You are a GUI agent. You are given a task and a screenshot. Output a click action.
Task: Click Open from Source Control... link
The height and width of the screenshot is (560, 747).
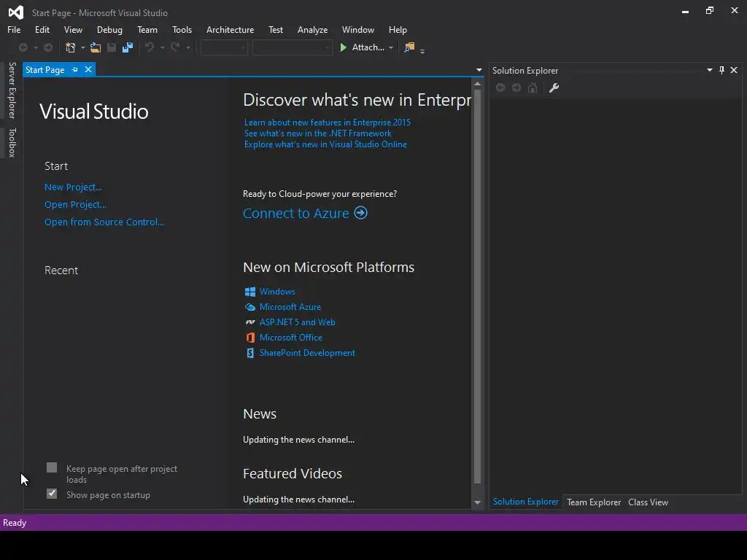[x=104, y=222]
